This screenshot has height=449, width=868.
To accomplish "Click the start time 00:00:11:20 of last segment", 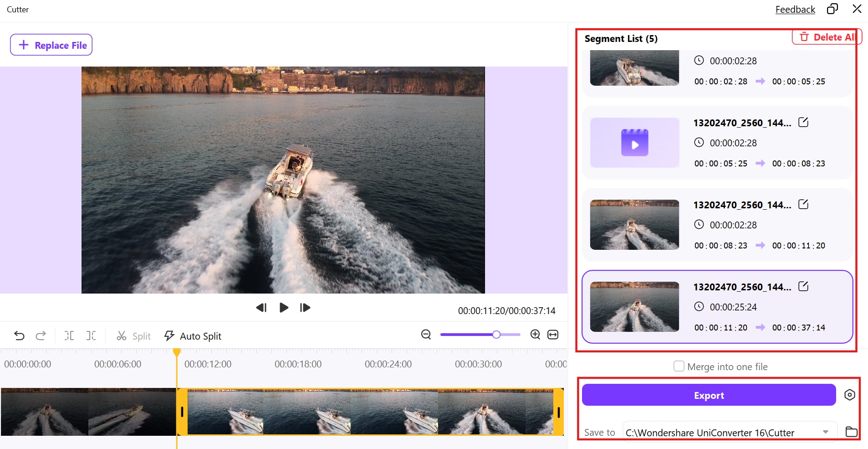I will [721, 327].
